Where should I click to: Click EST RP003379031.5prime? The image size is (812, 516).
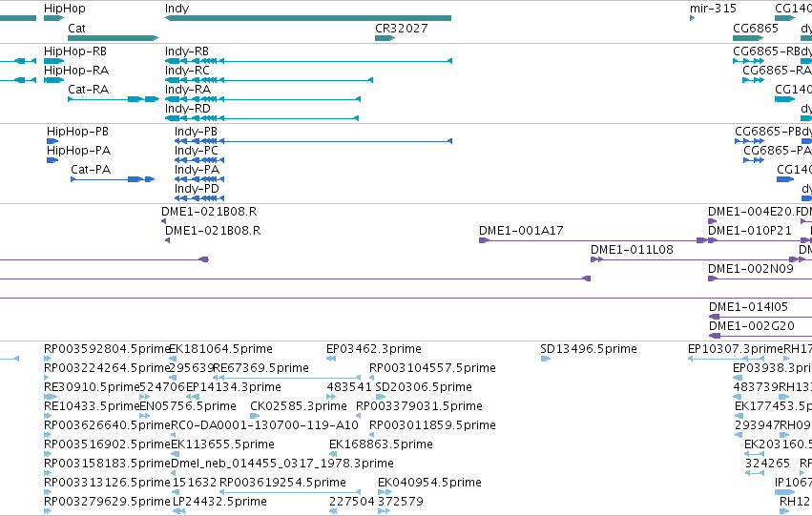(x=419, y=407)
